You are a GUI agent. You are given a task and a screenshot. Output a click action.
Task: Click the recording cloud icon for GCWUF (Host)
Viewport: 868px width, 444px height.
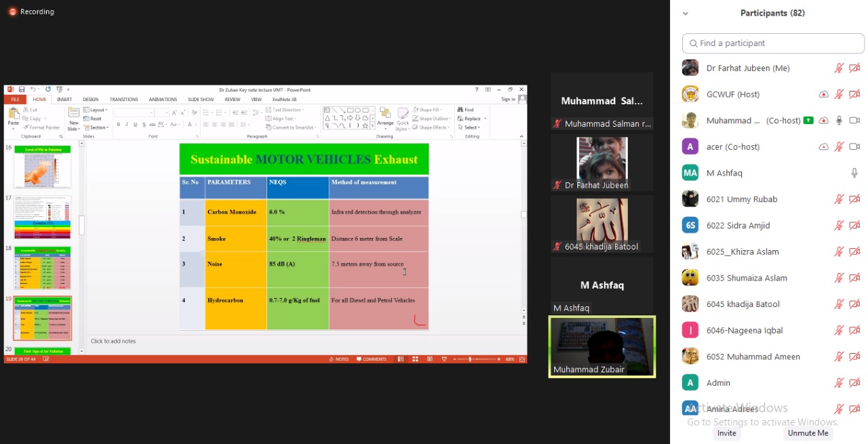click(823, 95)
